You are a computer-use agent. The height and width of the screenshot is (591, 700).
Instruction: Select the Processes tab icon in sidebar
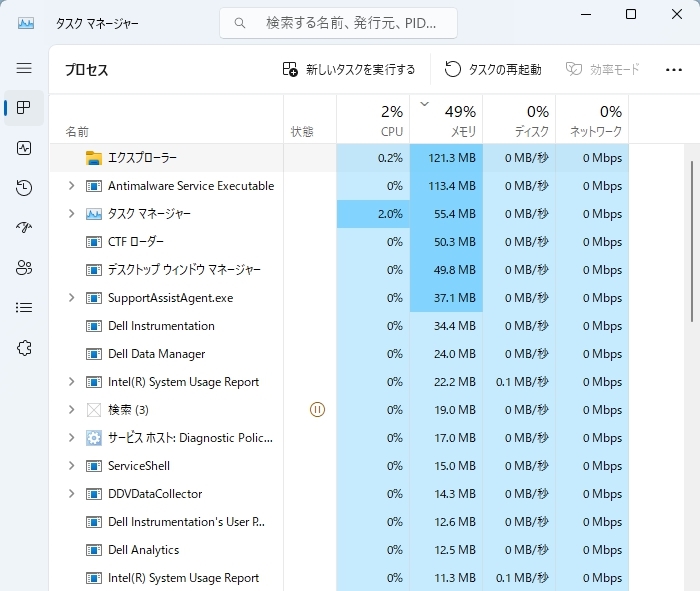(x=24, y=108)
